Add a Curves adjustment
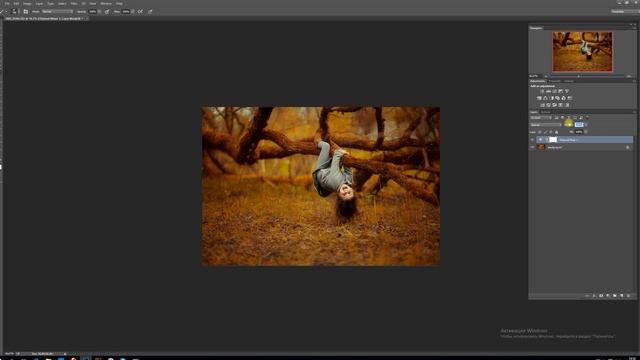Viewport: 640px width, 360px height. point(554,91)
